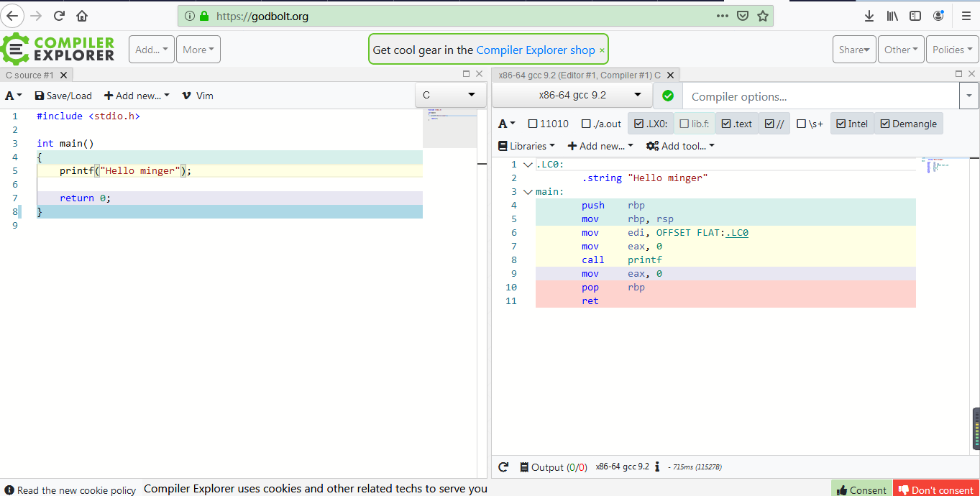Screen dimensions: 980x496
Task: Click the green padlock site security icon
Action: (x=204, y=16)
